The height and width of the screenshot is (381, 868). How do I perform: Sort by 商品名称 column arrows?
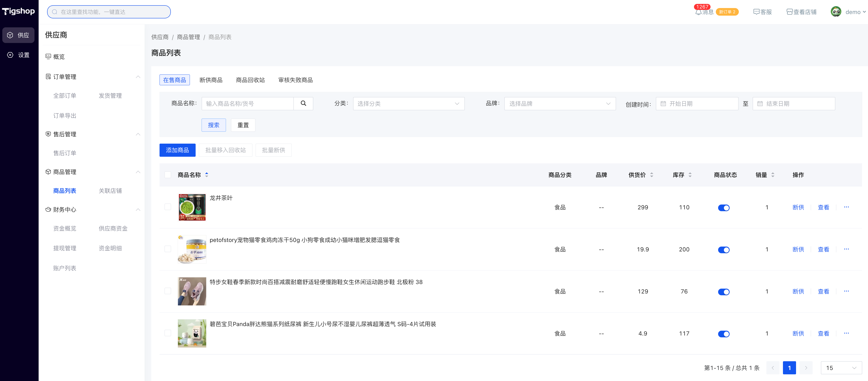207,175
